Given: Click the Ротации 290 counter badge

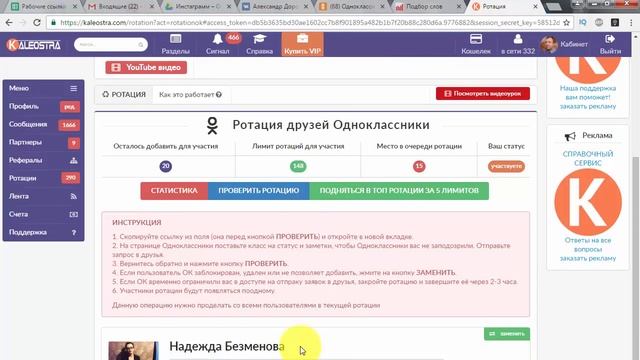Looking at the screenshot, I should click(x=70, y=178).
